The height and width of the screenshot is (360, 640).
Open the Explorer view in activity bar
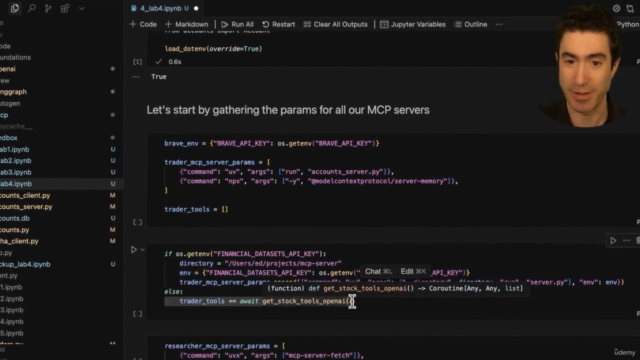[15, 8]
